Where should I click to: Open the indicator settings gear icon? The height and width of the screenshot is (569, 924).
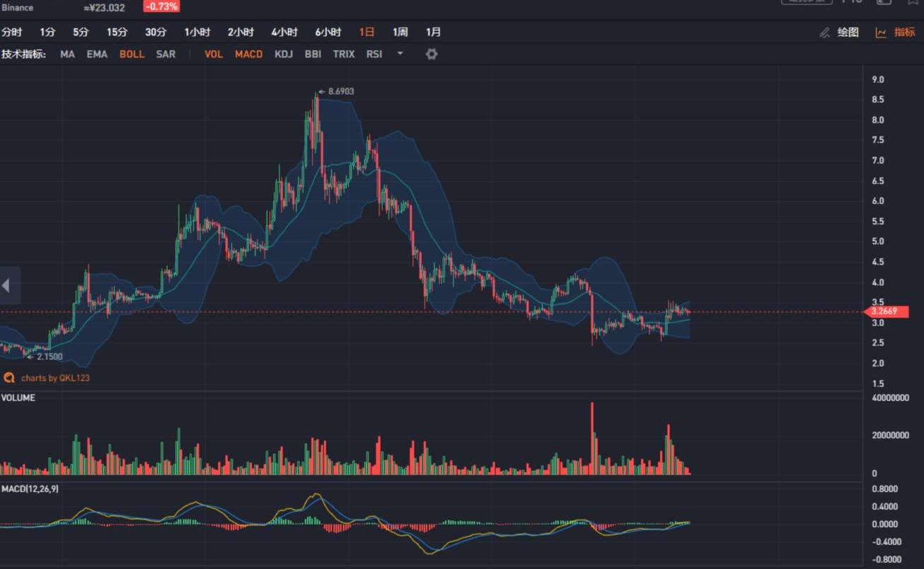[x=432, y=54]
